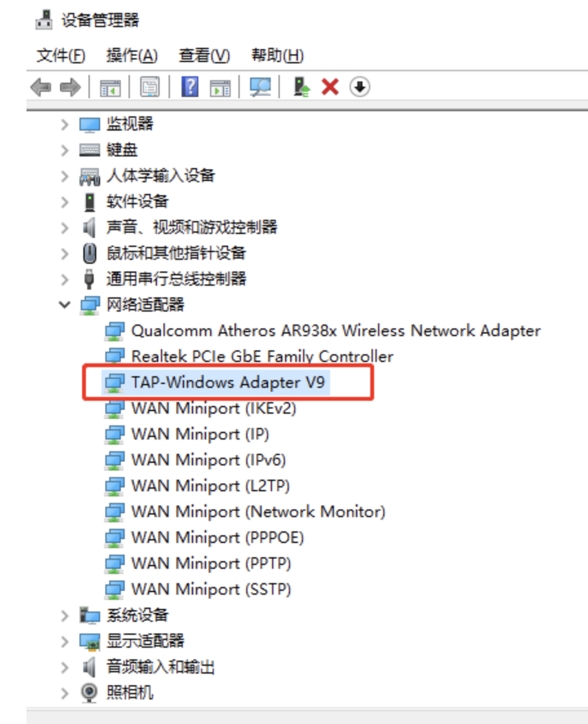588x724 pixels.
Task: Select the 显示适配器 category label
Action: click(x=145, y=641)
